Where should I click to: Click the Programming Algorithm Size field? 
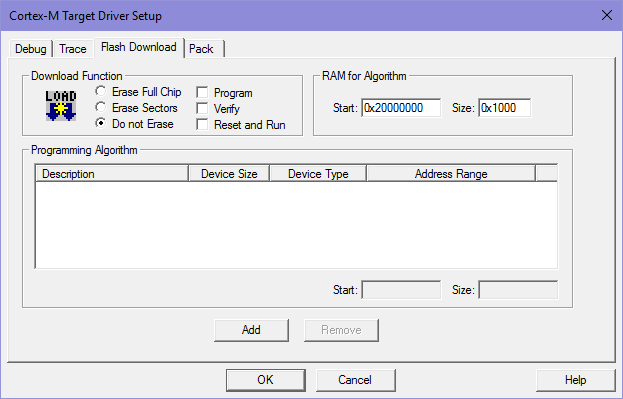[x=518, y=290]
